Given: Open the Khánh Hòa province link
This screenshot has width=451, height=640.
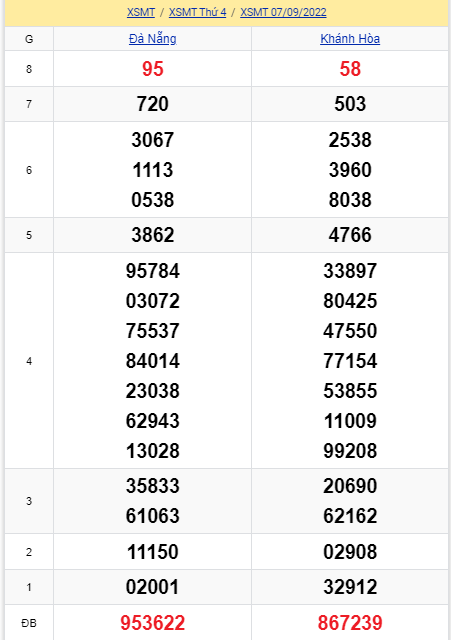Looking at the screenshot, I should click(350, 39).
